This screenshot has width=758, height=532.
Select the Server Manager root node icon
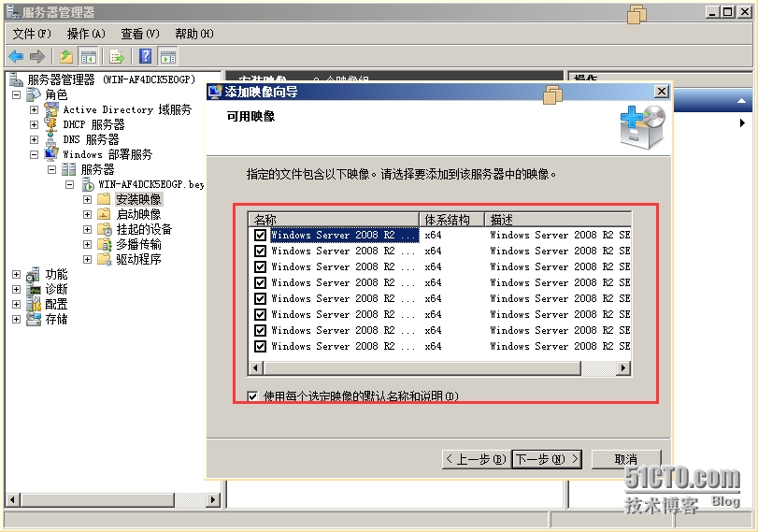pos(16,79)
